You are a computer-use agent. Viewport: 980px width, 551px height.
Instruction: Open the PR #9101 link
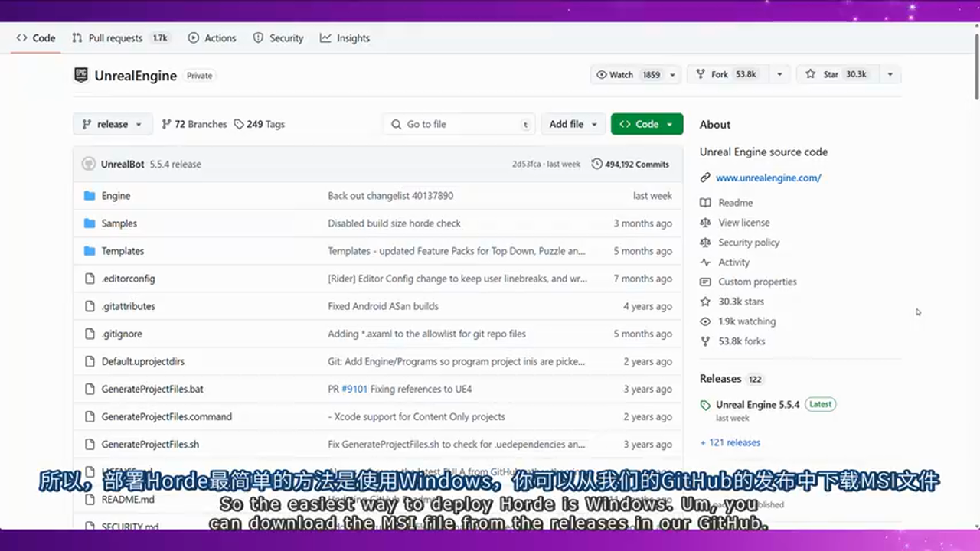click(355, 389)
